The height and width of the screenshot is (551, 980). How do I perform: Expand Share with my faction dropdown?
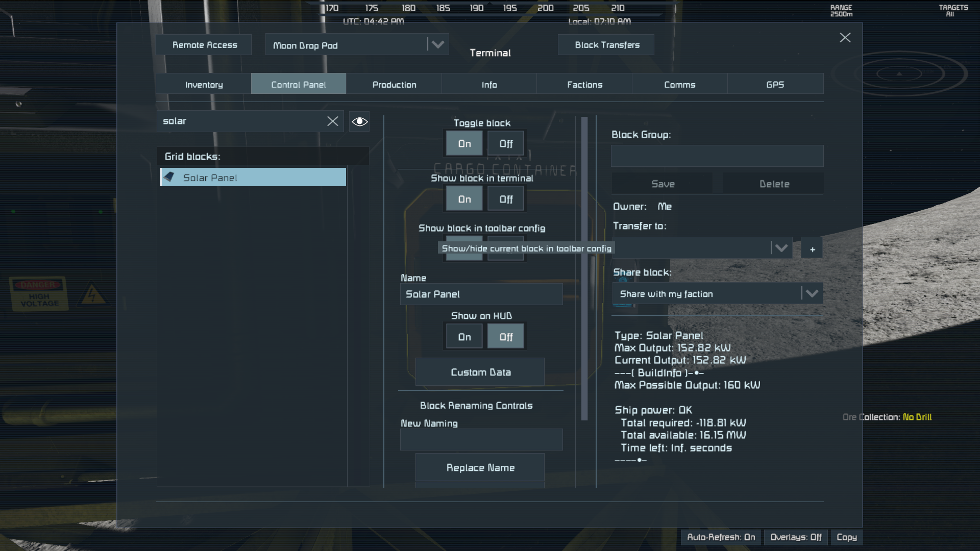tap(812, 294)
